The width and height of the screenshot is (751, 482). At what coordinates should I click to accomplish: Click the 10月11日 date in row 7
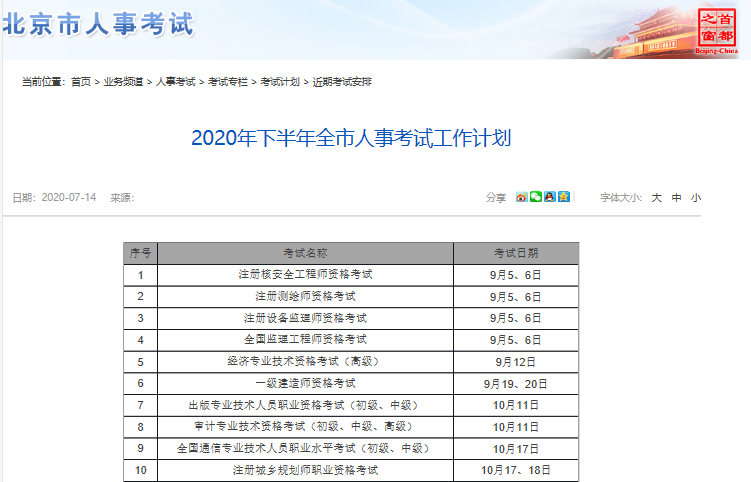tap(516, 405)
